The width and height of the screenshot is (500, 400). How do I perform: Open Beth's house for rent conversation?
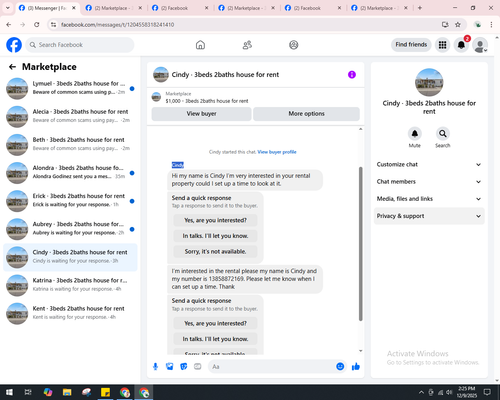coord(70,144)
